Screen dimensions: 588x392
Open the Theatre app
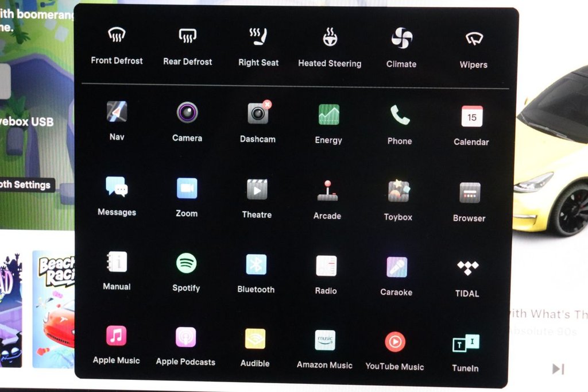[257, 190]
